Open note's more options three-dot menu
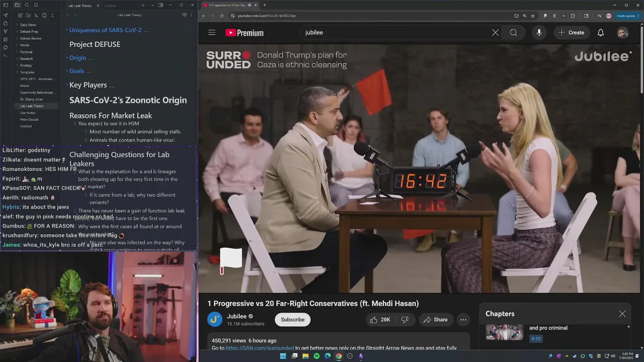The image size is (644, 362). point(191,15)
